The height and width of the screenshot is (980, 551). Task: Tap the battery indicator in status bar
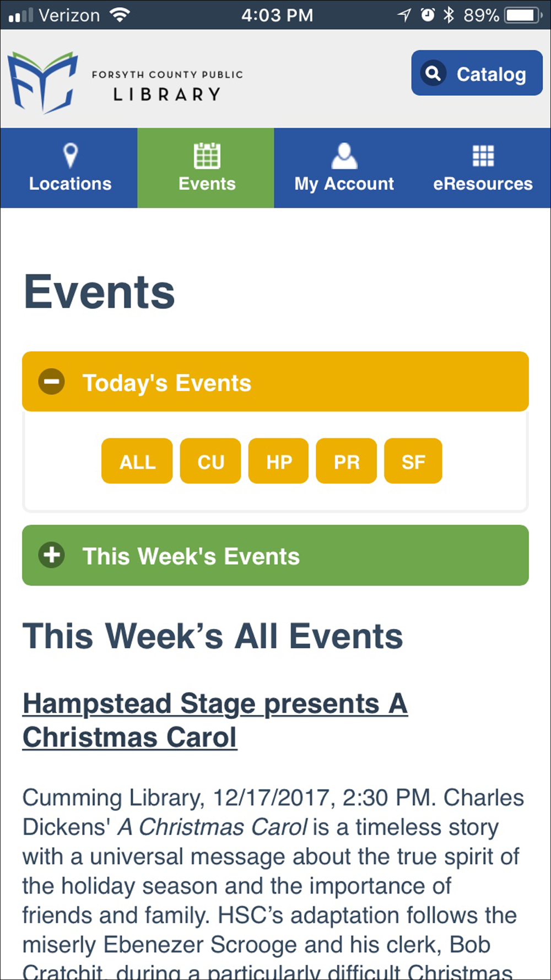pos(524,15)
